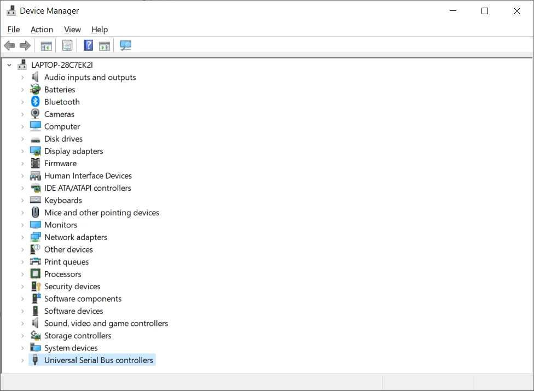Expand Universal Serial Bus controllers chevron
534x392 pixels.
point(22,360)
